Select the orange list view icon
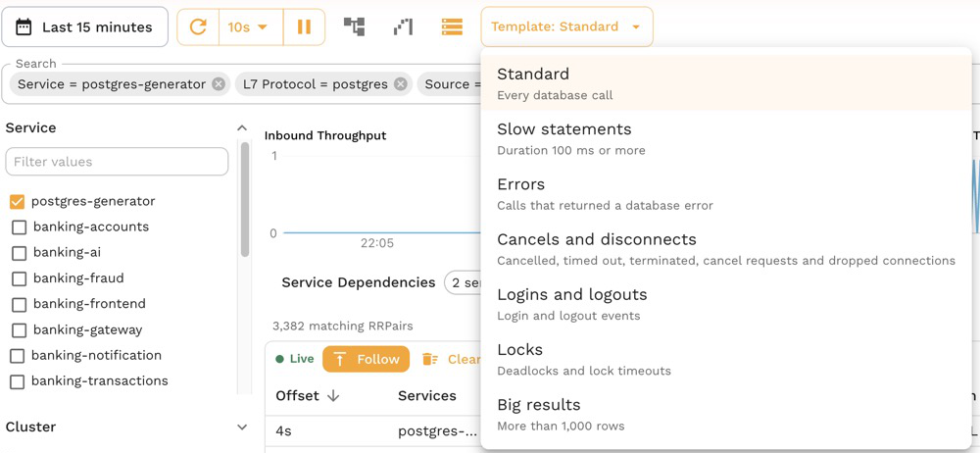 [452, 26]
